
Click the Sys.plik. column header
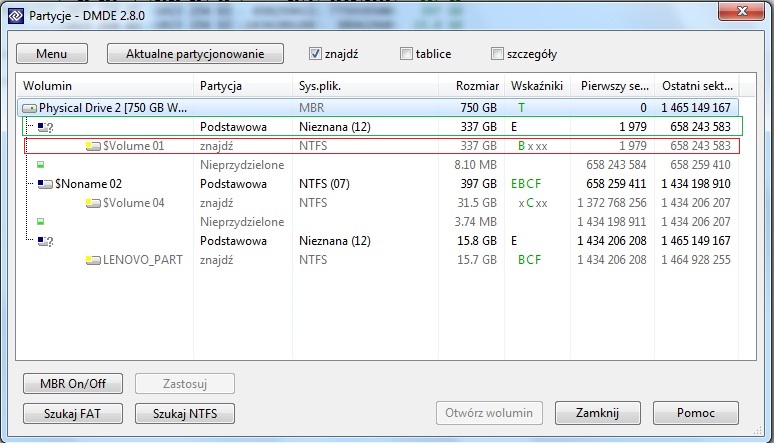365,85
